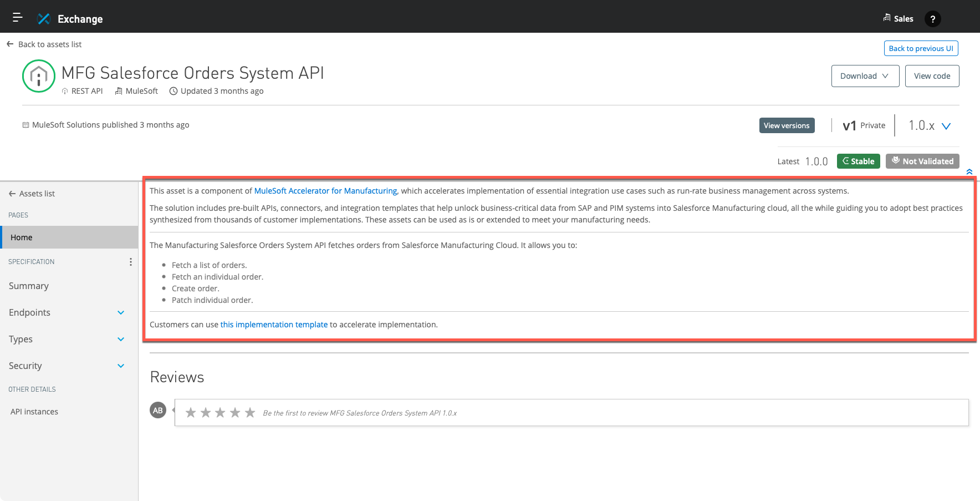Expand the Endpoints section
This screenshot has width=980, height=501.
121,312
